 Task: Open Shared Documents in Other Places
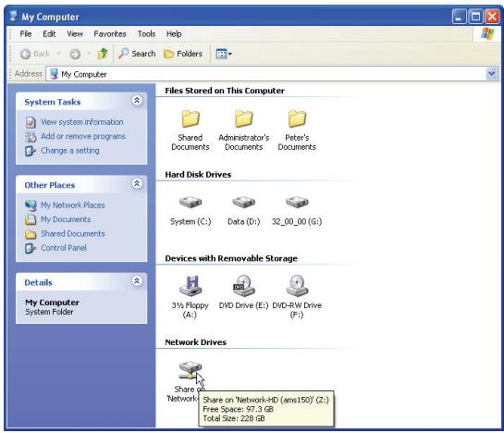[x=73, y=233]
